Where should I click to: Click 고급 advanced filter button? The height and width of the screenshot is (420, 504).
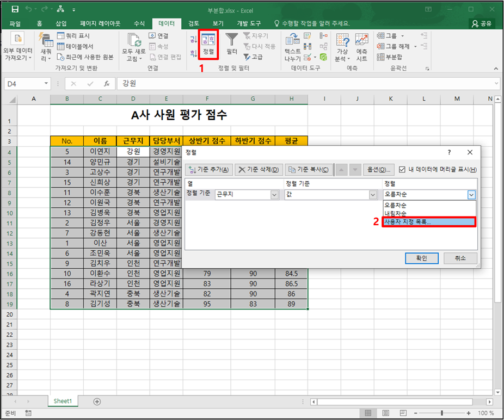click(253, 57)
